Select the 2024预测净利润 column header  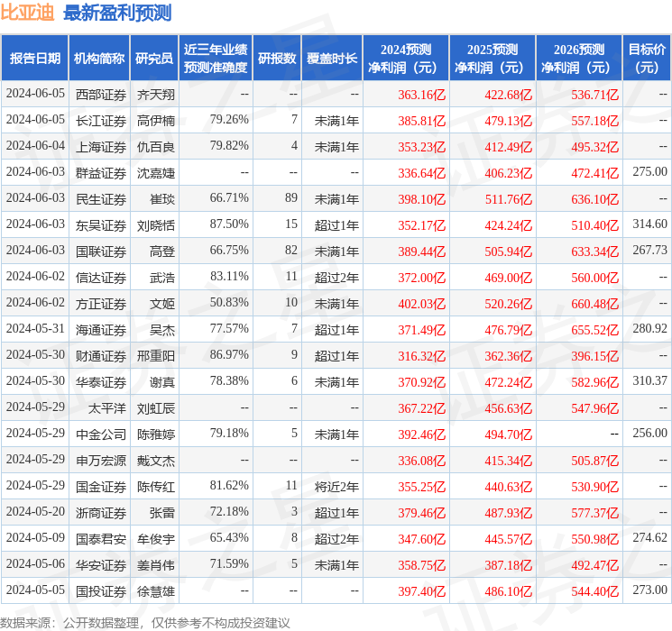pos(406,59)
